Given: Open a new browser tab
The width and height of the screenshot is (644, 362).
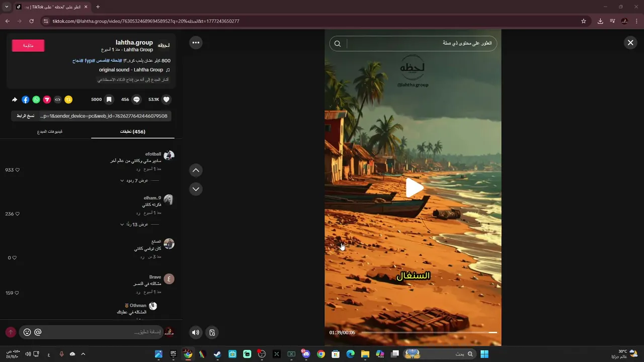Looking at the screenshot, I should (x=98, y=7).
